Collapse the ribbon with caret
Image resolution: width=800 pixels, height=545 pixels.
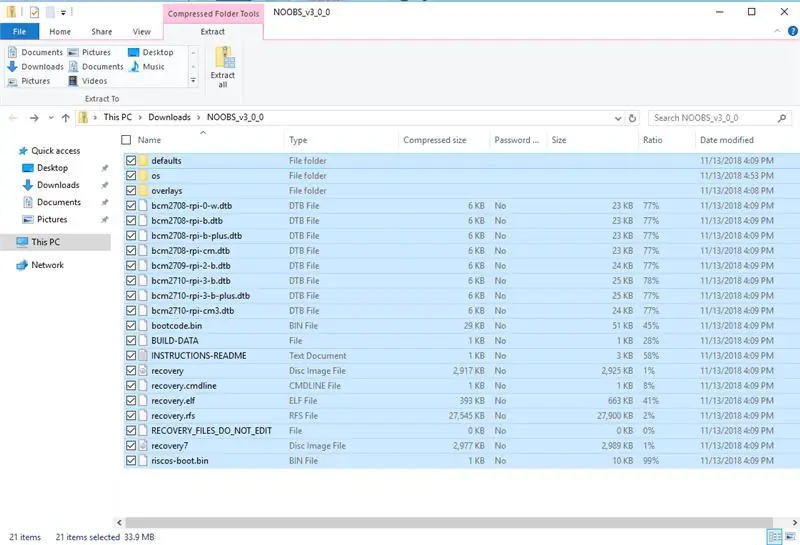tap(777, 31)
